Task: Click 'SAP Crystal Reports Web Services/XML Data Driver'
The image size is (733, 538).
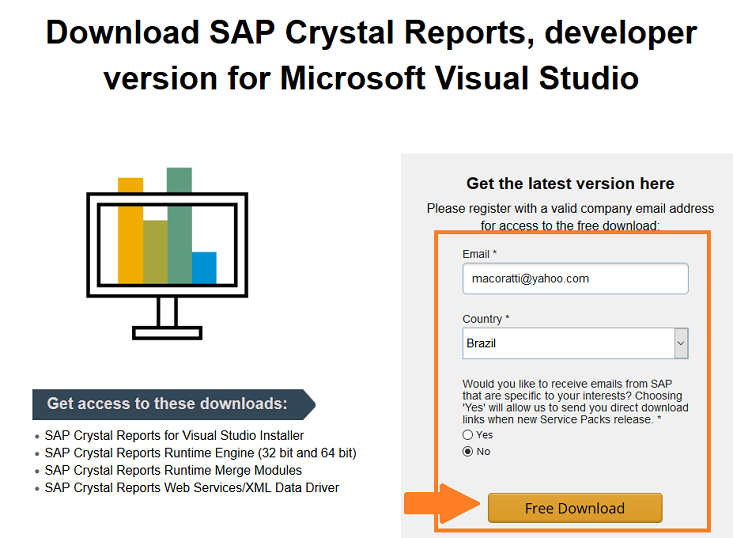Action: coord(192,488)
